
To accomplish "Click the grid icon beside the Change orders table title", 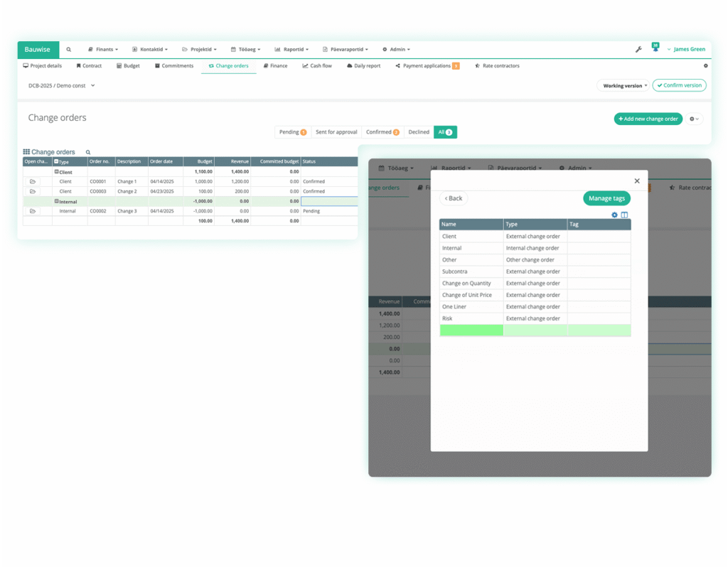I will click(27, 151).
